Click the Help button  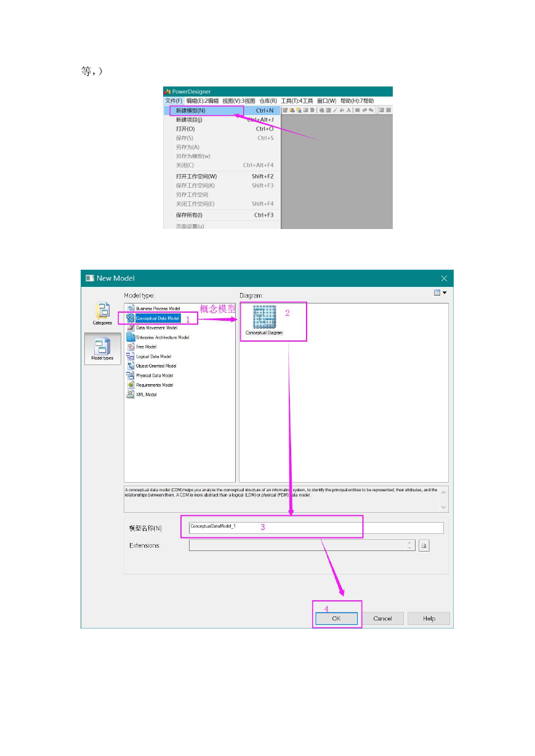pyautogui.click(x=429, y=619)
